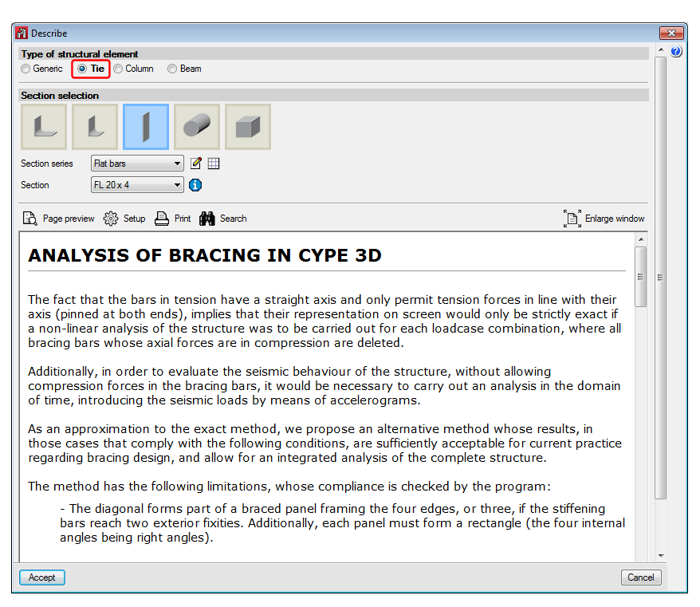
Task: Click the dialog outer scrollbar up arrow
Action: [661, 50]
